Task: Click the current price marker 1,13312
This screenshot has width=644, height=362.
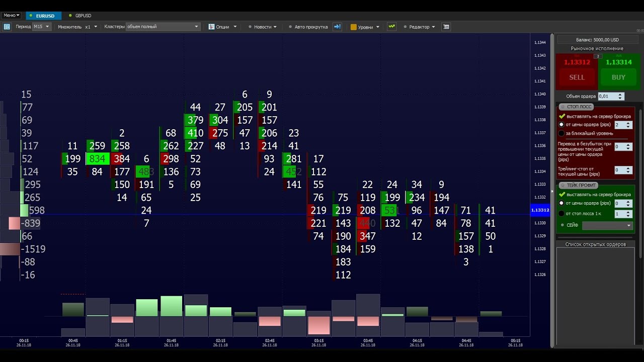Action: click(540, 210)
